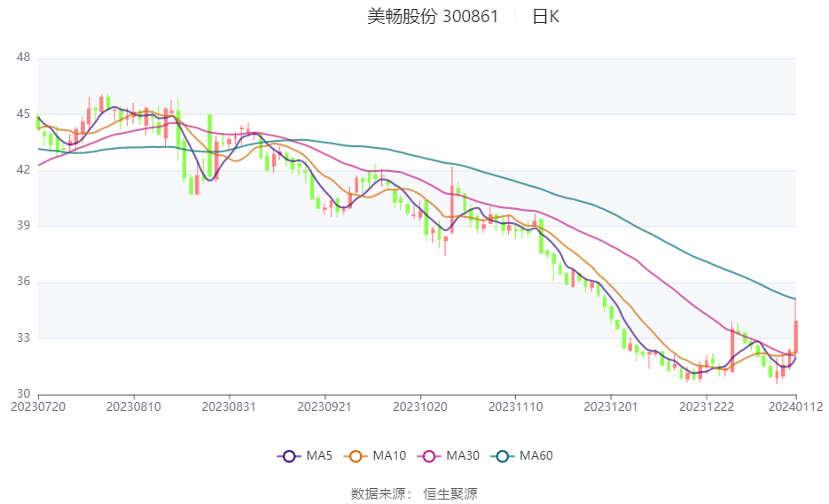829x504 pixels.
Task: Select the 20230831 date axis label
Action: click(229, 407)
